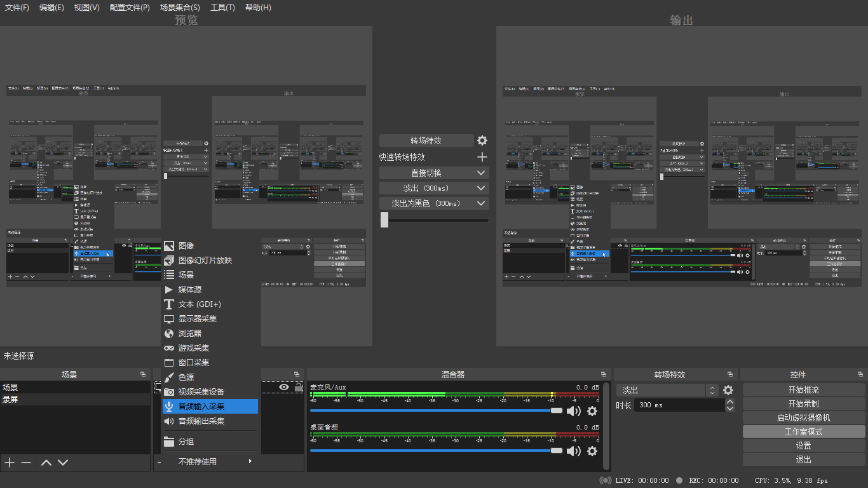Open transition properties gear beside 淡出

point(728,390)
